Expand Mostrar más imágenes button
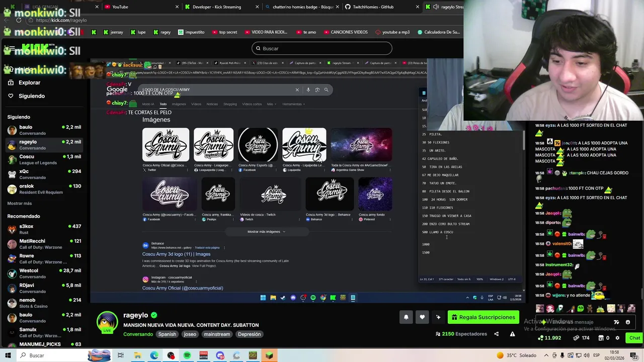 (266, 232)
